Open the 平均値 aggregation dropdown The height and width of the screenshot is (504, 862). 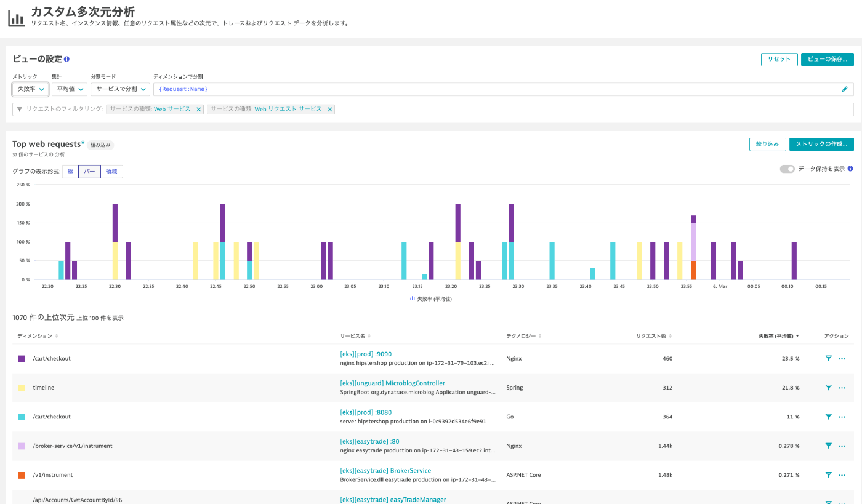(70, 89)
